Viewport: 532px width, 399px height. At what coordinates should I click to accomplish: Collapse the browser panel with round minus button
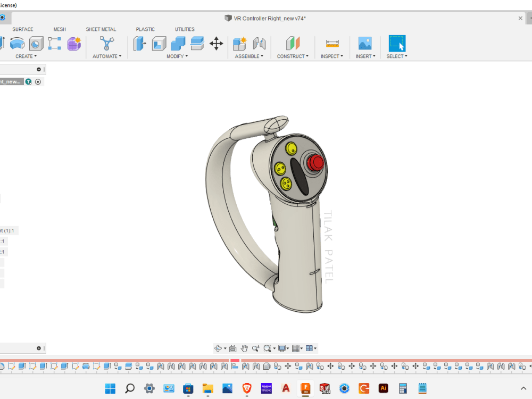pos(39,69)
